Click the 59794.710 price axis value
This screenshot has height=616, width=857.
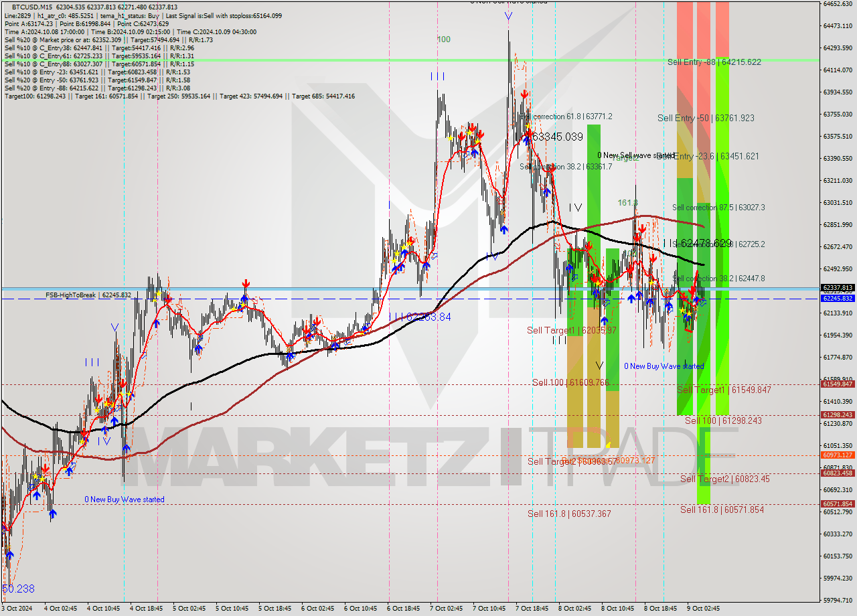837,600
